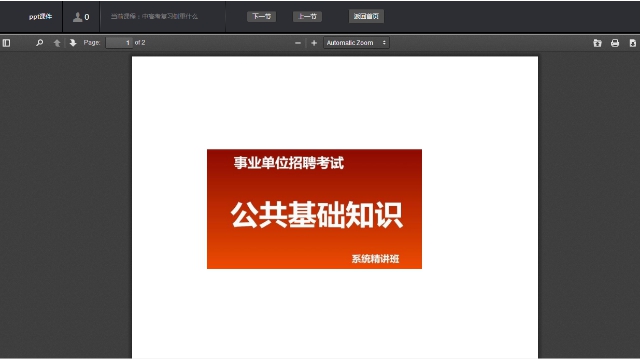
Task: Click the orange 公共基础知识 slide
Action: [x=314, y=209]
